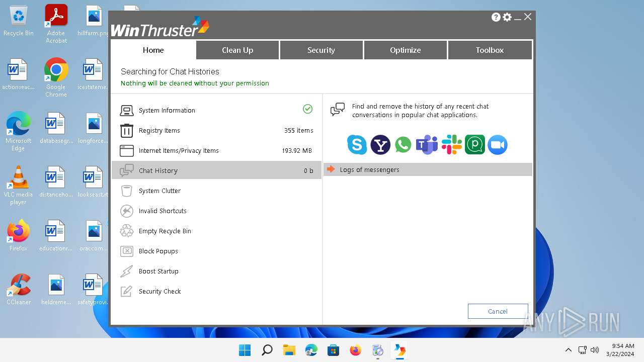
Task: Open Windows Start menu
Action: pos(245,350)
